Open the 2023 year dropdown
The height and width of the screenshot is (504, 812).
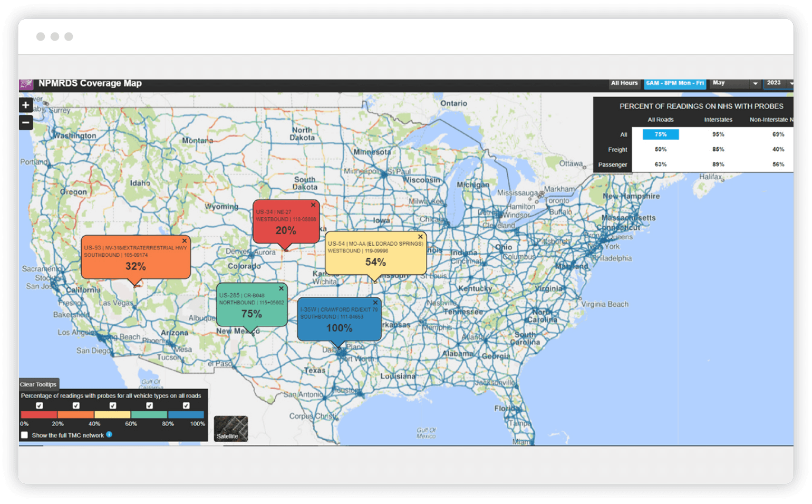coord(778,83)
